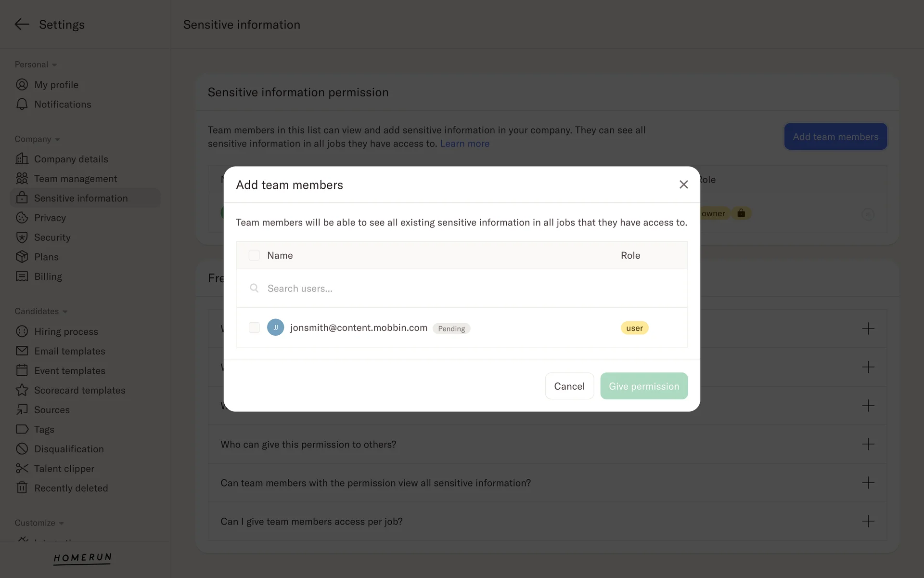Click the Security shield icon
The height and width of the screenshot is (578, 924).
pyautogui.click(x=22, y=237)
